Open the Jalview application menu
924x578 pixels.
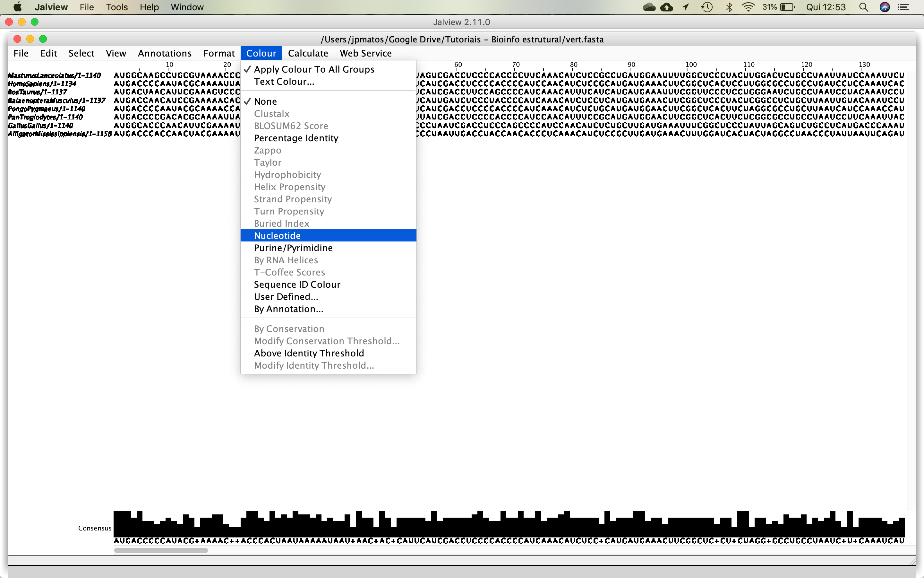point(51,7)
